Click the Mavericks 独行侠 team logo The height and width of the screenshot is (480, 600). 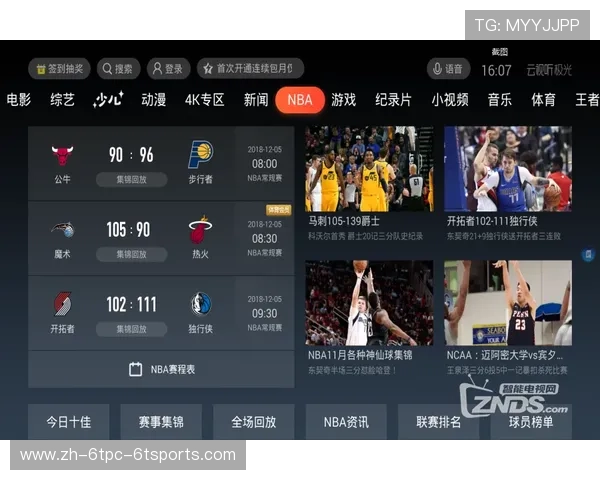point(201,304)
